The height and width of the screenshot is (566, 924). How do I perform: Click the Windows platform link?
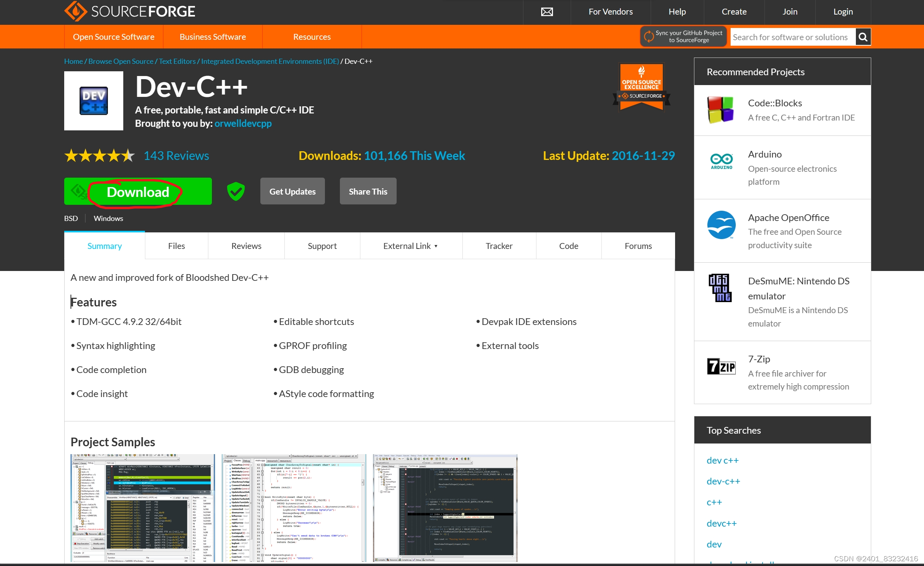(x=108, y=219)
